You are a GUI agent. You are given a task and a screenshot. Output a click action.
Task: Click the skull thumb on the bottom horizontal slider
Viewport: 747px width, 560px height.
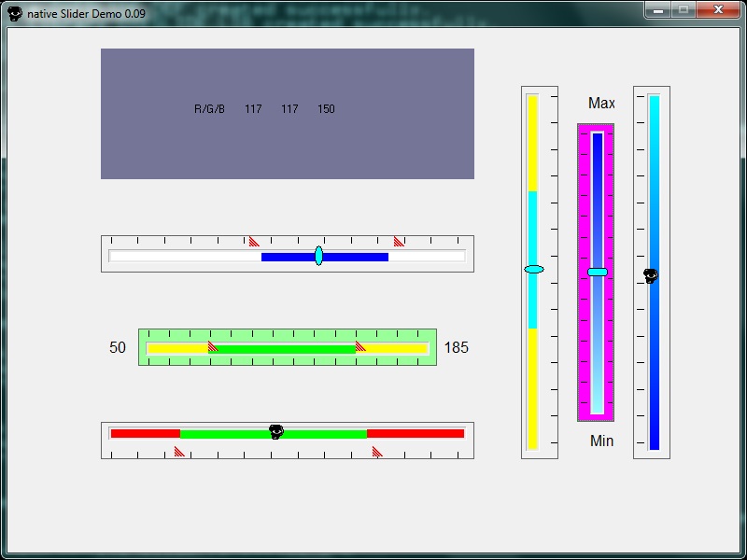[x=275, y=431]
